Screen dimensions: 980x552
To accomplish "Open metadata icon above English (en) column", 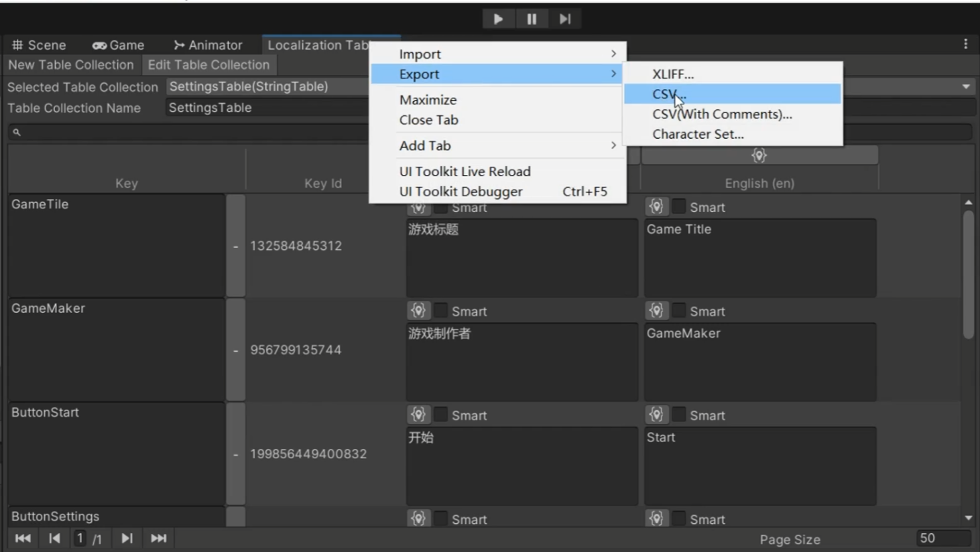I will tap(759, 155).
